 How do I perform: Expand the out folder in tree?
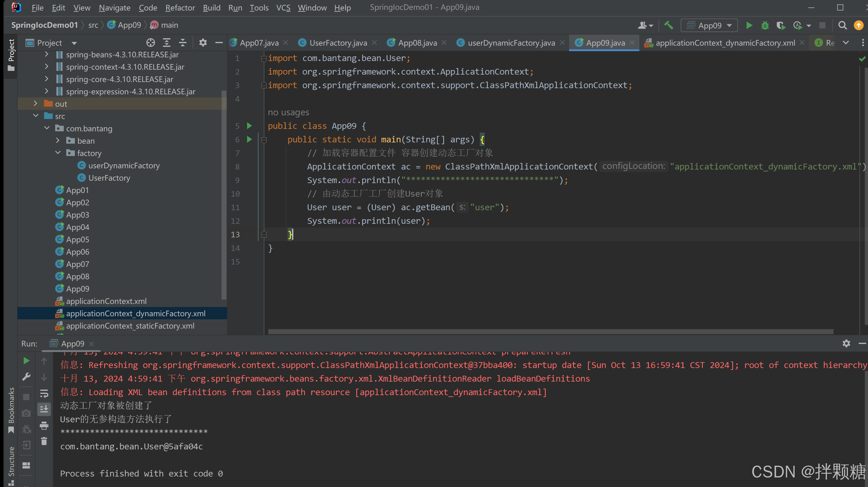click(x=35, y=104)
